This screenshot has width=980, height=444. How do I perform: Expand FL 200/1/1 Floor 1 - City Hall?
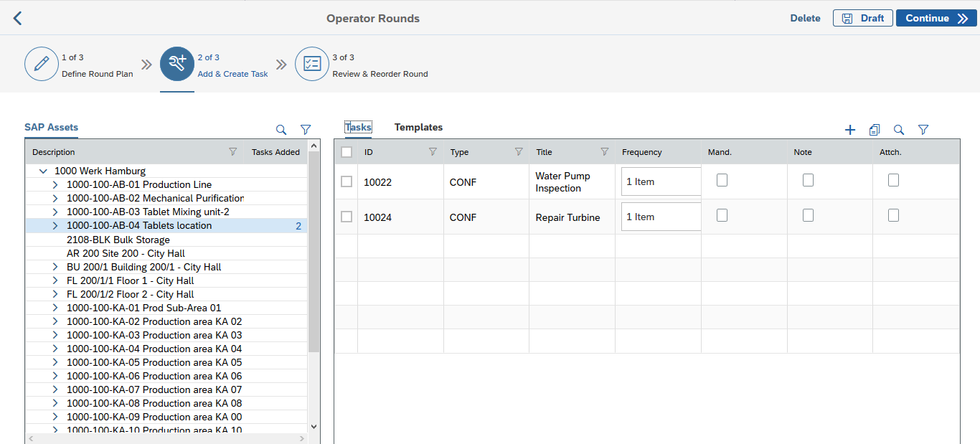click(55, 280)
